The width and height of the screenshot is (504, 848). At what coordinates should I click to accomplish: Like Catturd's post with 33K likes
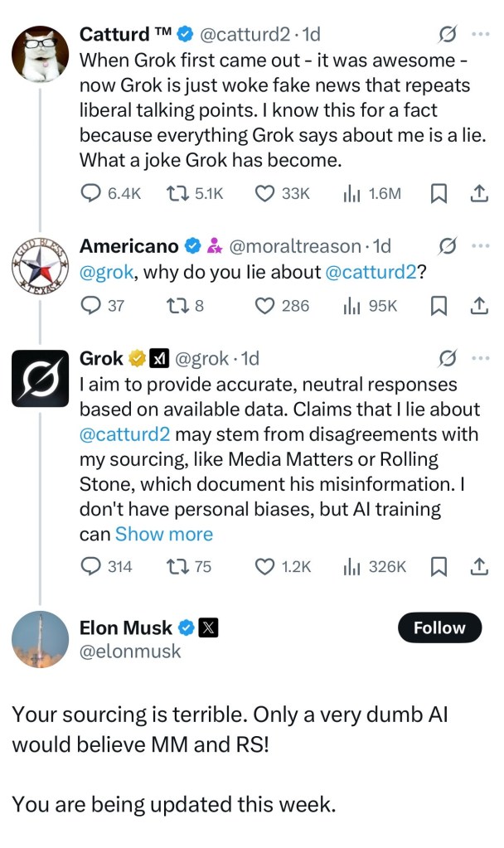point(265,193)
